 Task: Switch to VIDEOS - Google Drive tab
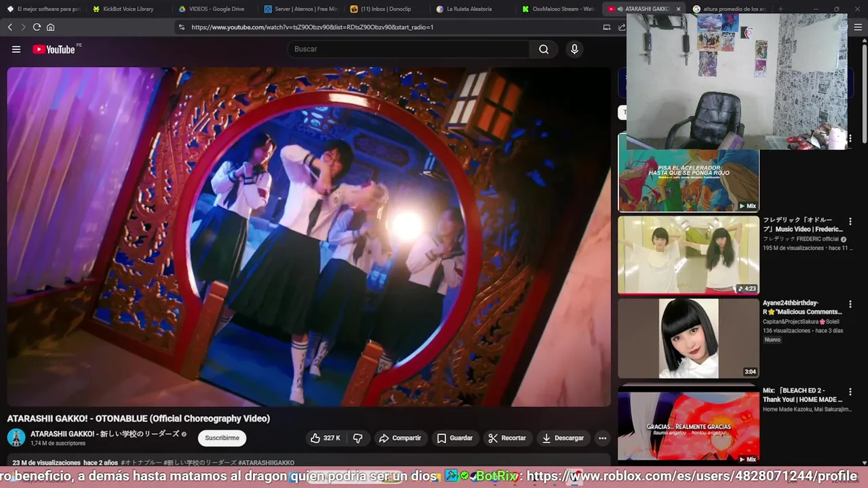(215, 9)
